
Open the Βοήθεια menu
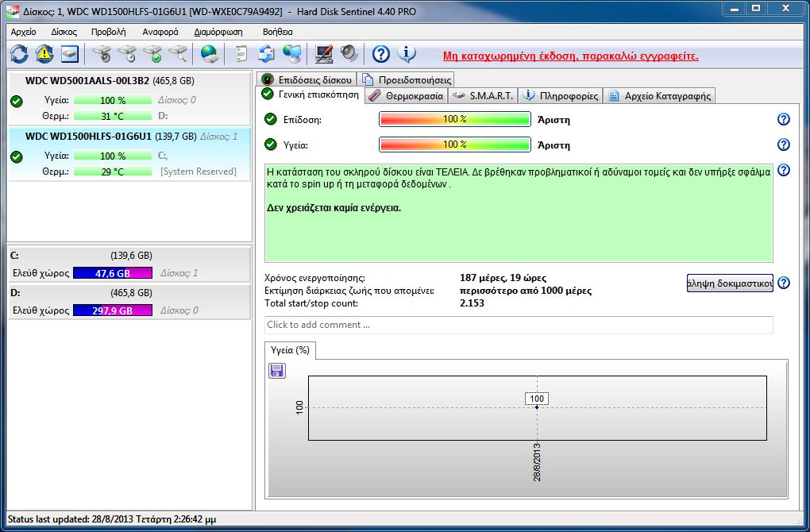(277, 32)
